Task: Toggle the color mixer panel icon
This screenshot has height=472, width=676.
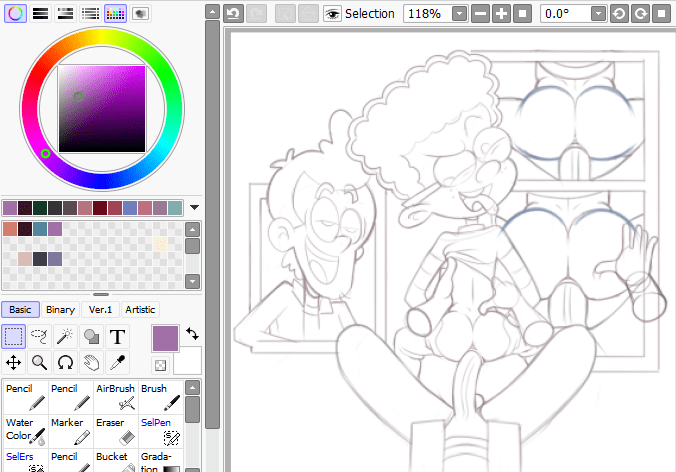Action: (x=90, y=13)
